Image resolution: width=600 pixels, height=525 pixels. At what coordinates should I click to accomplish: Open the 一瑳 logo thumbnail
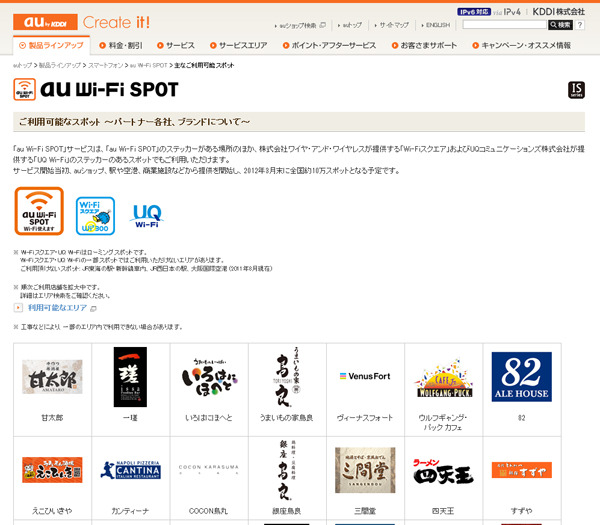[130, 377]
